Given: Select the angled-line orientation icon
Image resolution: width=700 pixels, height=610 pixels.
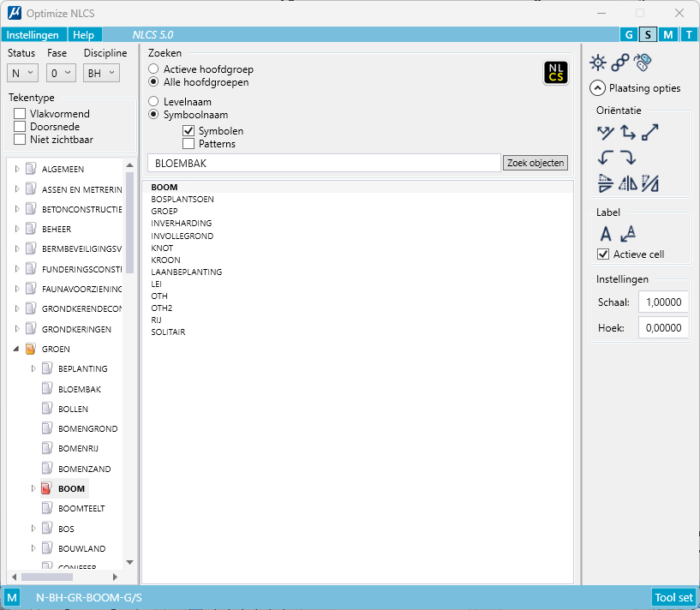Looking at the screenshot, I should tap(606, 133).
